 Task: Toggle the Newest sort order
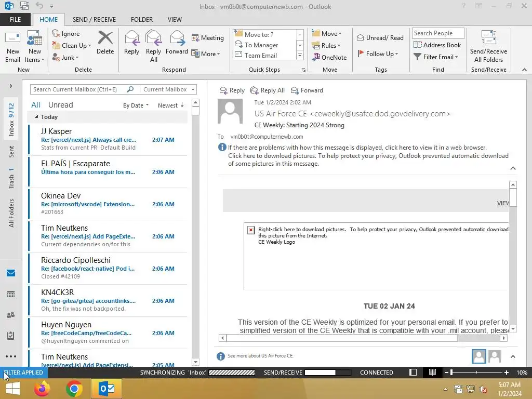point(170,105)
